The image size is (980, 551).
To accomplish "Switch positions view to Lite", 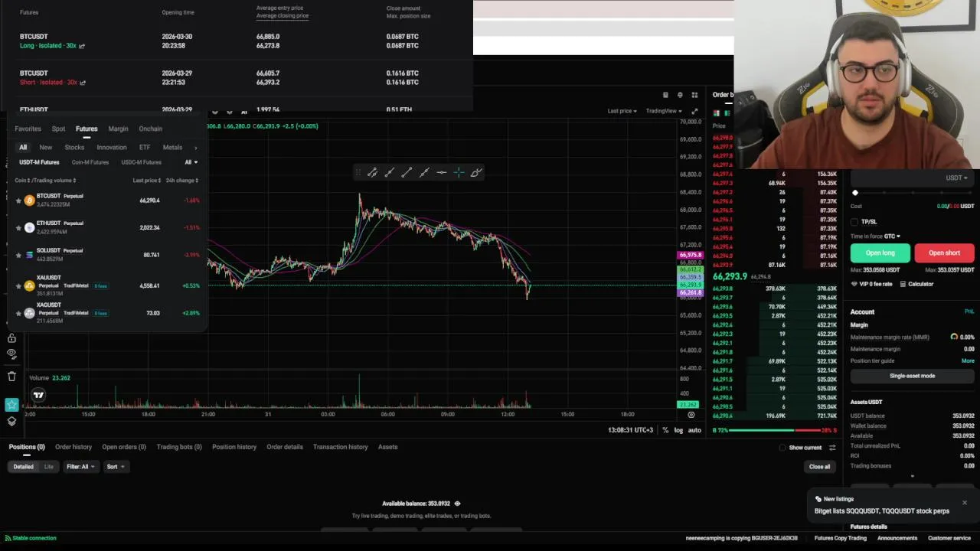I will point(49,467).
